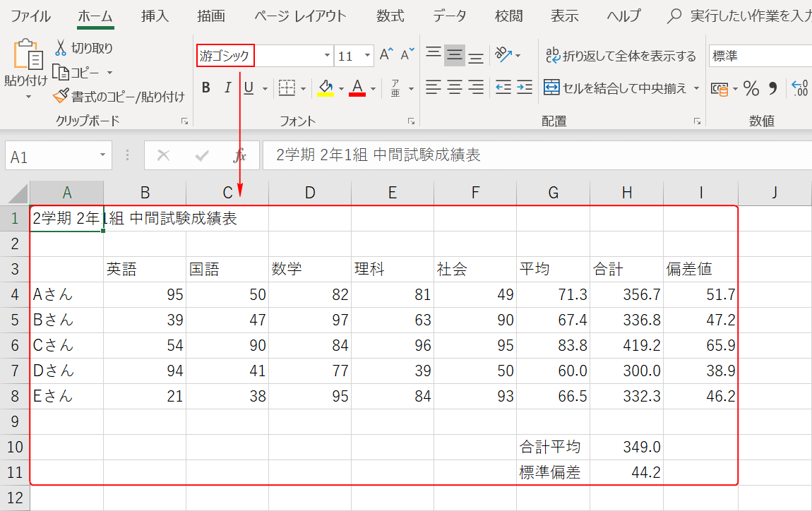Toggle increase indent alignment
This screenshot has height=511, width=812.
tap(524, 88)
